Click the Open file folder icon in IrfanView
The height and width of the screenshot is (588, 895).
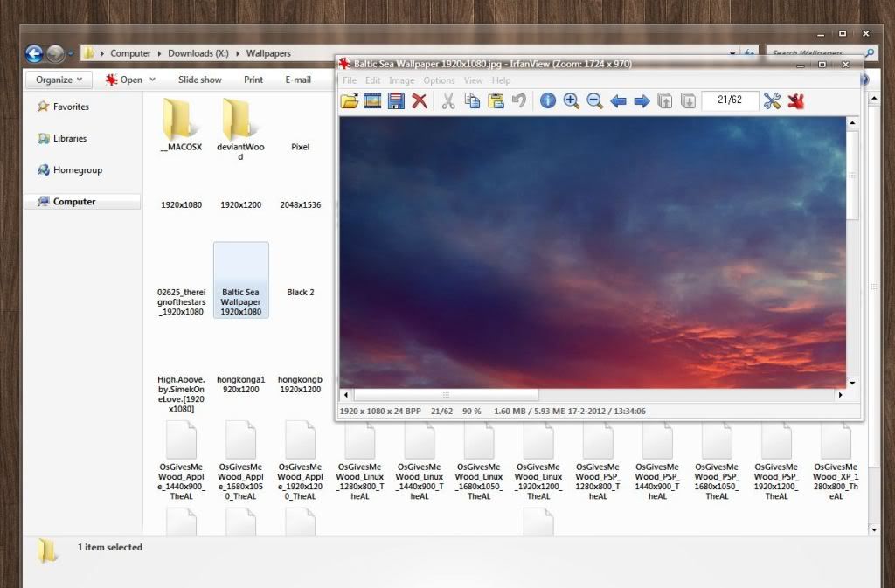[x=350, y=100]
